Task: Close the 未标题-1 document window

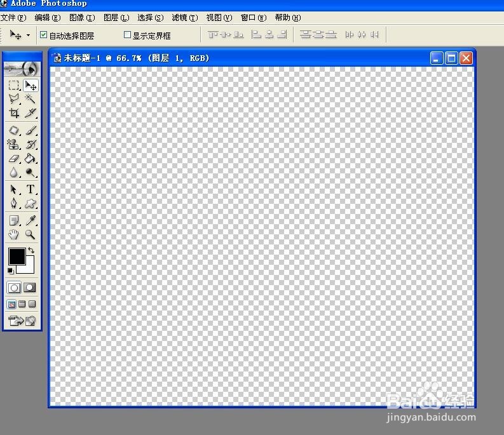Action: 466,58
